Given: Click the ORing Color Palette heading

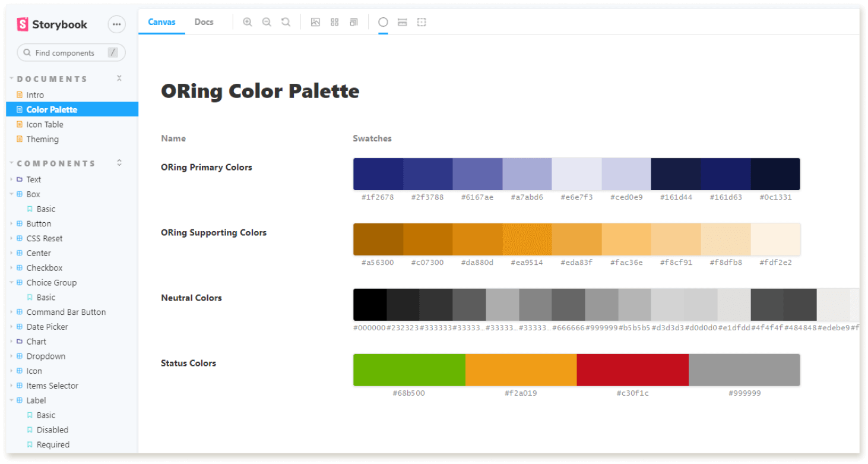Looking at the screenshot, I should point(260,91).
